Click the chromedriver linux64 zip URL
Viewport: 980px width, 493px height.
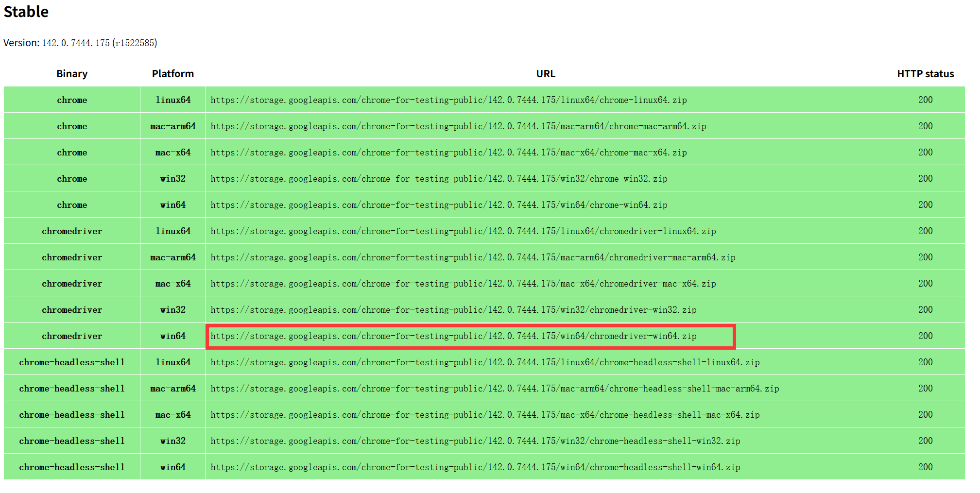pyautogui.click(x=463, y=231)
